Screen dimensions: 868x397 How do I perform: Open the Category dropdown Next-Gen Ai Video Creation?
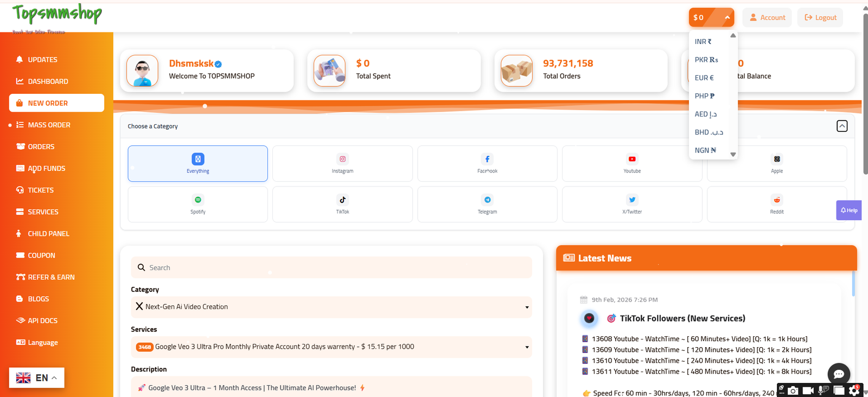pos(331,307)
